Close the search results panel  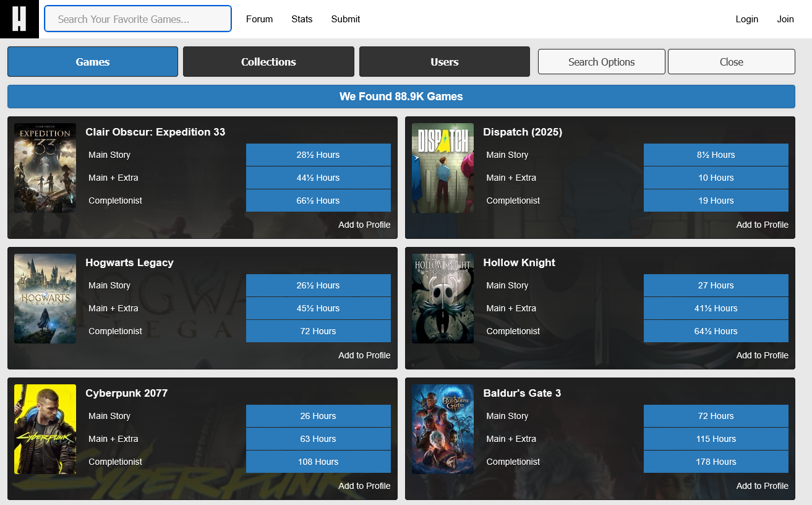point(732,62)
